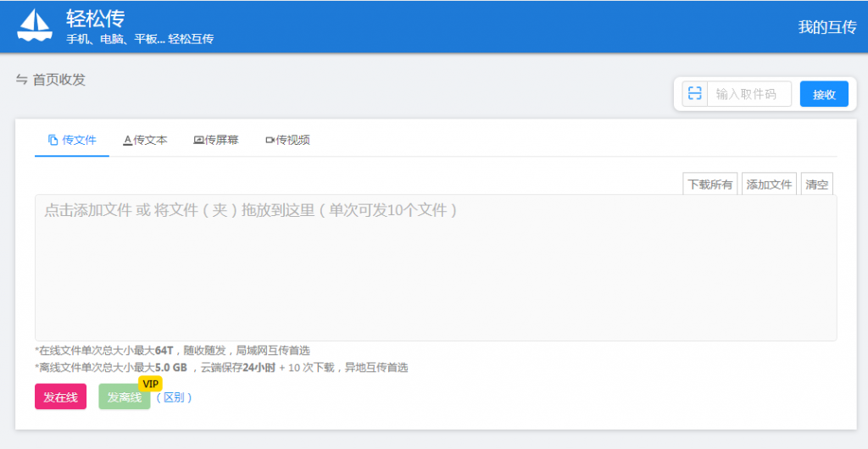The width and height of the screenshot is (868, 449).
Task: Click the file drop area to add files
Action: [435, 267]
